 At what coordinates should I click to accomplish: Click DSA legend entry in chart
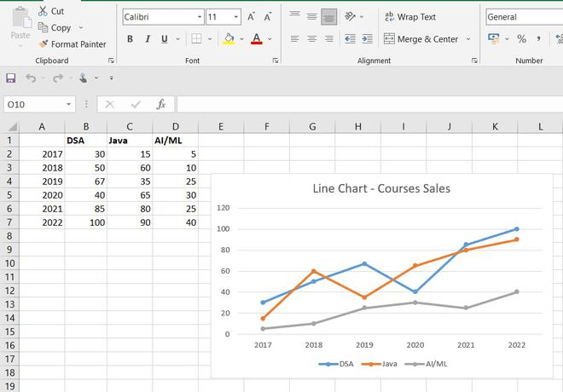point(336,364)
